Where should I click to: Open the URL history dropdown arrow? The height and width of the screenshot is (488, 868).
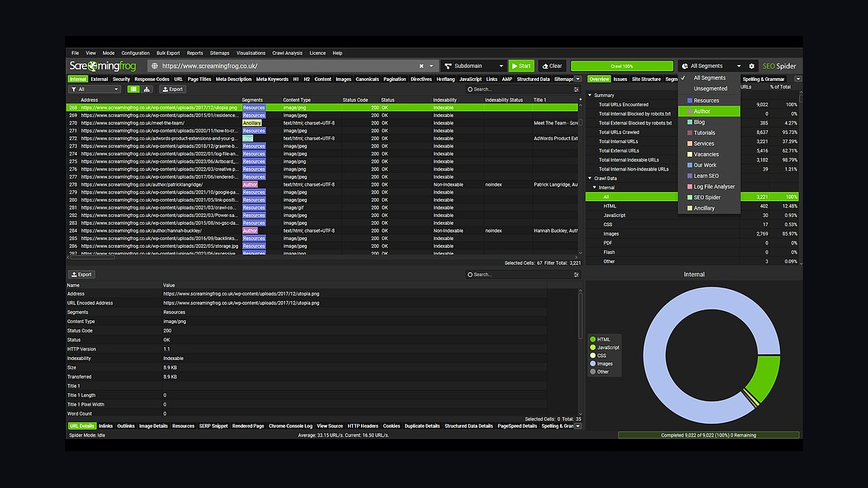tap(432, 66)
